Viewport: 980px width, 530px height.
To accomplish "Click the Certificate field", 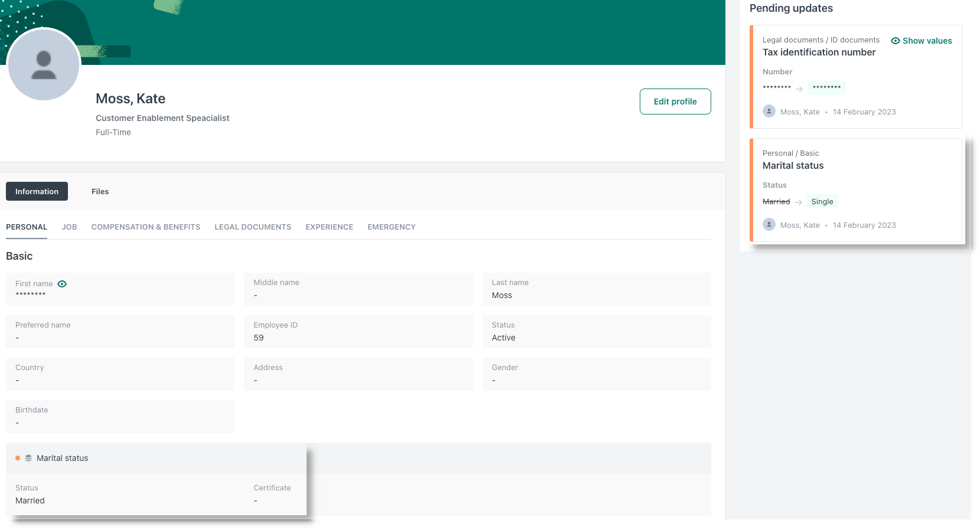I will pos(272,495).
